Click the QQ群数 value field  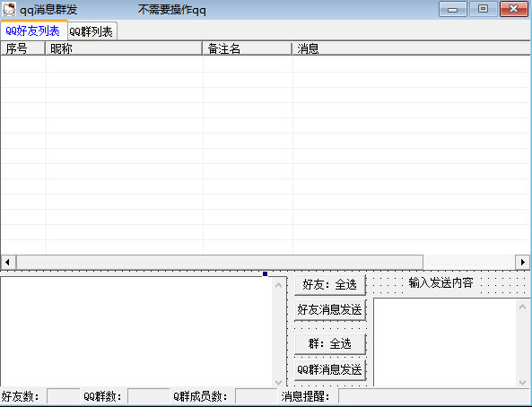coord(148,396)
